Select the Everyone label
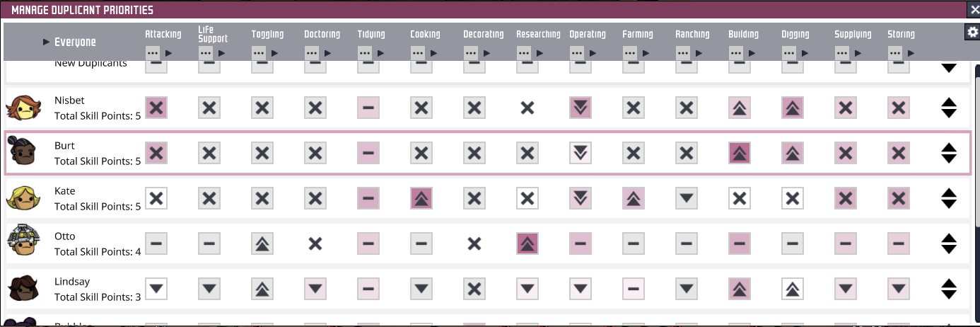980x327 pixels. click(75, 42)
